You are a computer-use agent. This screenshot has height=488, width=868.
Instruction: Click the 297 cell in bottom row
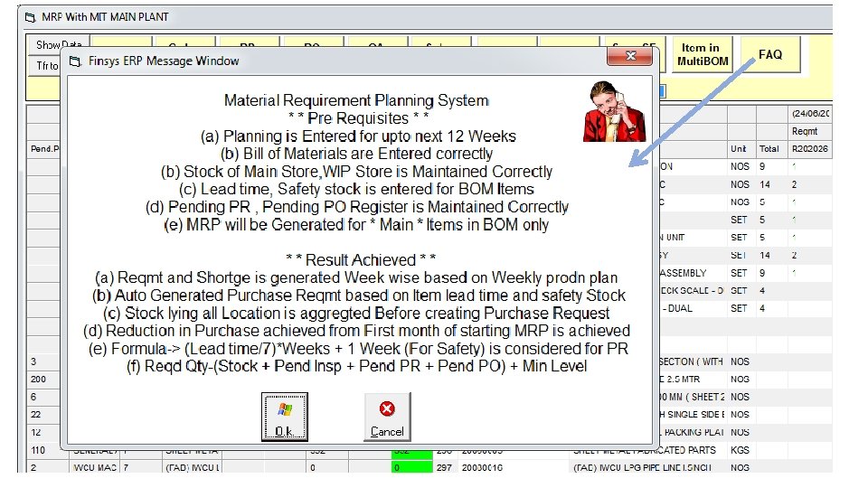444,467
